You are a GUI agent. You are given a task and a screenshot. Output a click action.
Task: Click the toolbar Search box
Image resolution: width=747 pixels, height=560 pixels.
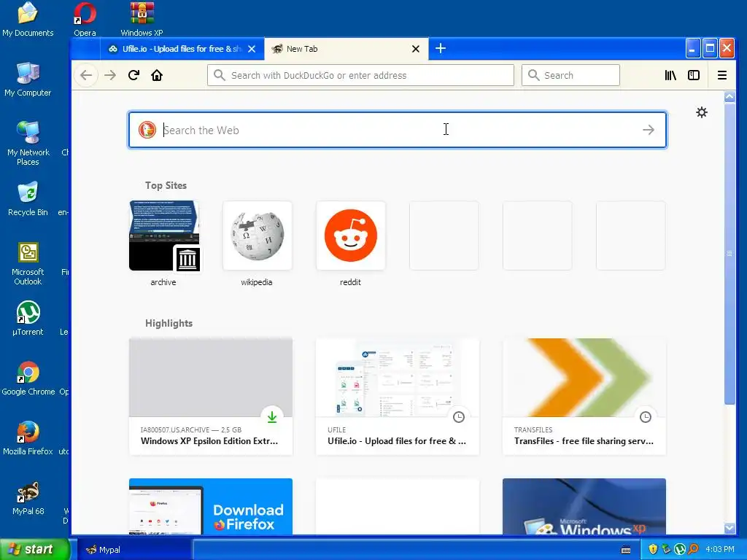pyautogui.click(x=570, y=75)
